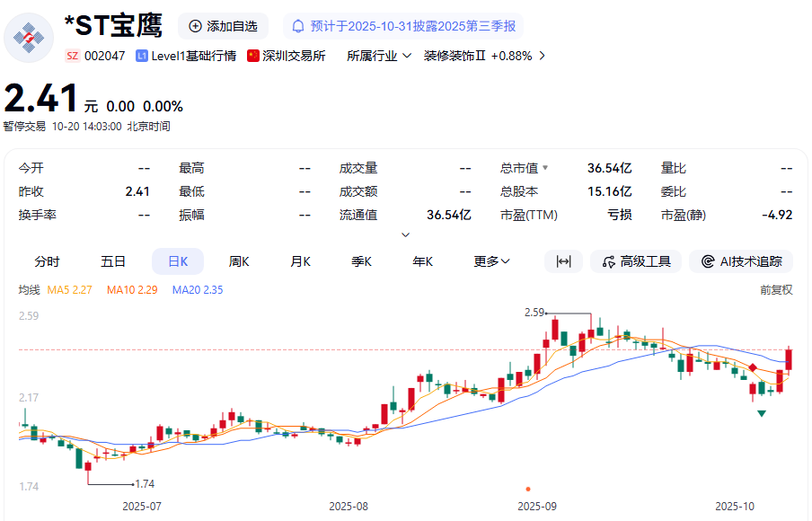Screen dimensions: 812x521
Task: Click the K-line zoom range icon
Action: click(563, 260)
